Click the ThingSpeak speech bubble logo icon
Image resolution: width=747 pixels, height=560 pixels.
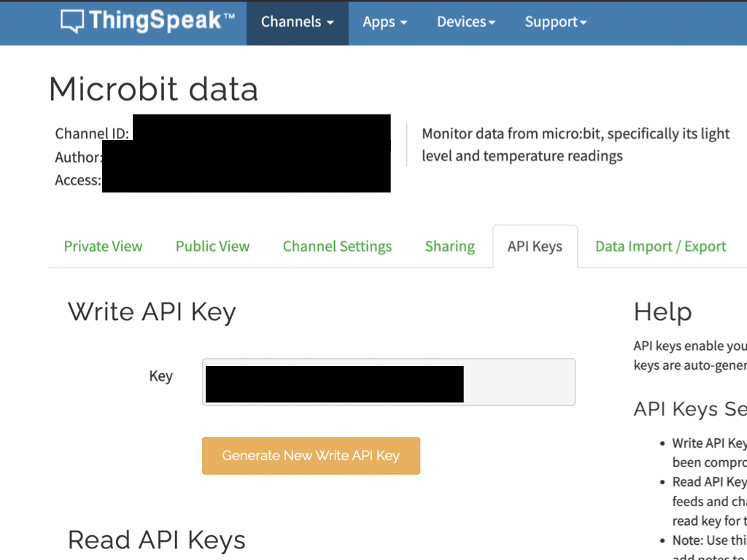[x=72, y=21]
